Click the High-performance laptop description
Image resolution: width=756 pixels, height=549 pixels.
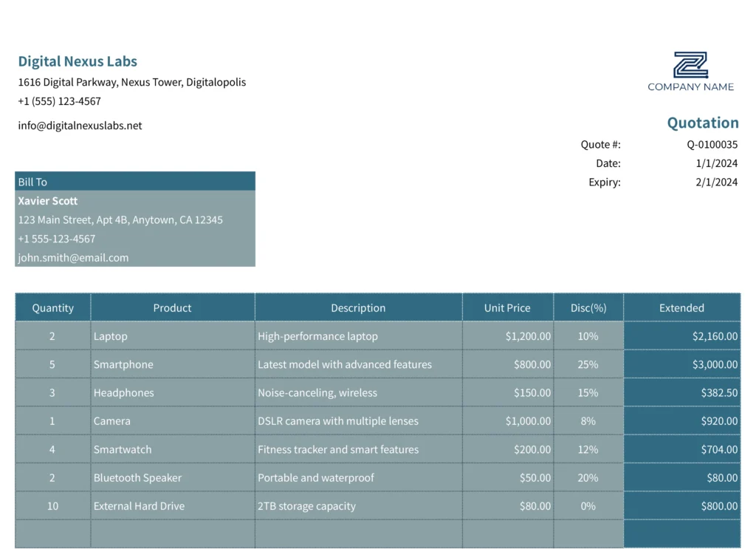point(359,335)
